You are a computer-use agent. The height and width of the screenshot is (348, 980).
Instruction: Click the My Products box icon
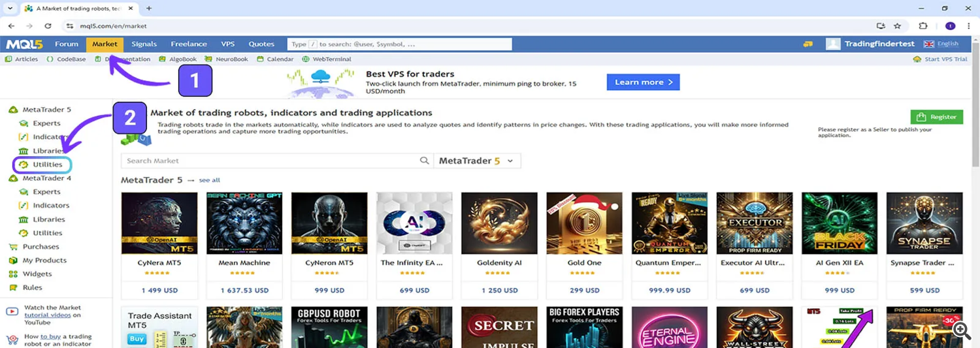pos(12,261)
